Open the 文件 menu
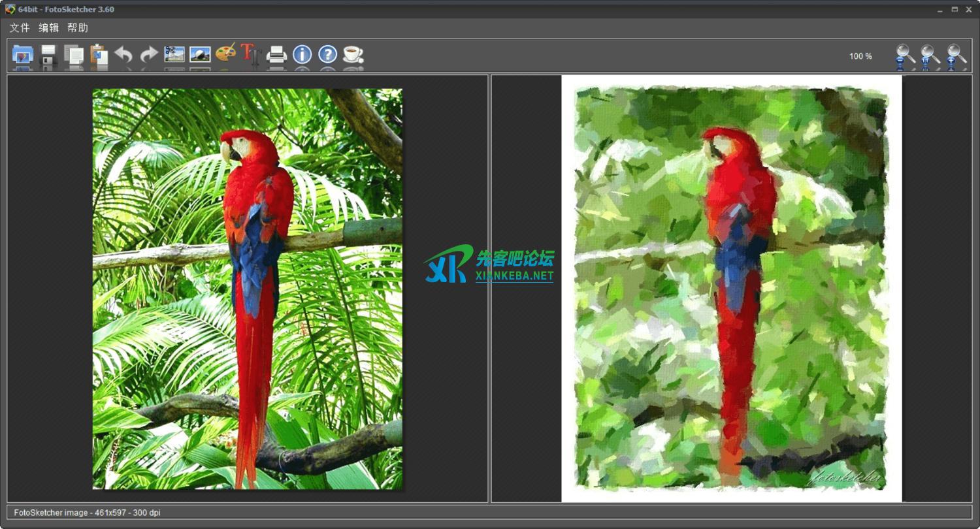Image resolution: width=980 pixels, height=529 pixels. pos(20,27)
